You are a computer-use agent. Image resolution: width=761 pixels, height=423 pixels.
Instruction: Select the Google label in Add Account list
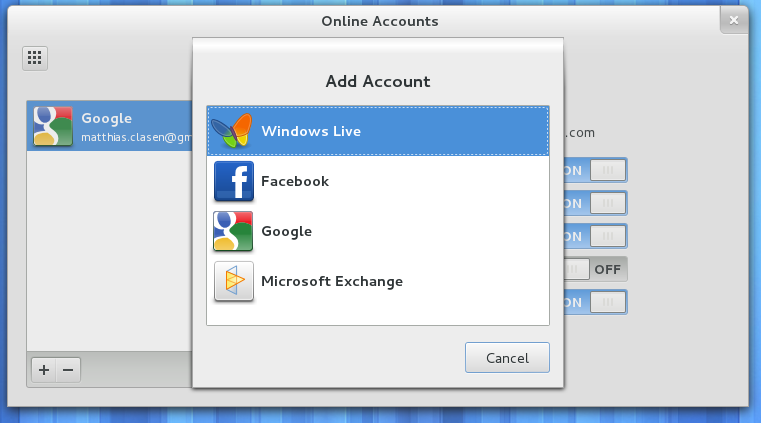[286, 231]
